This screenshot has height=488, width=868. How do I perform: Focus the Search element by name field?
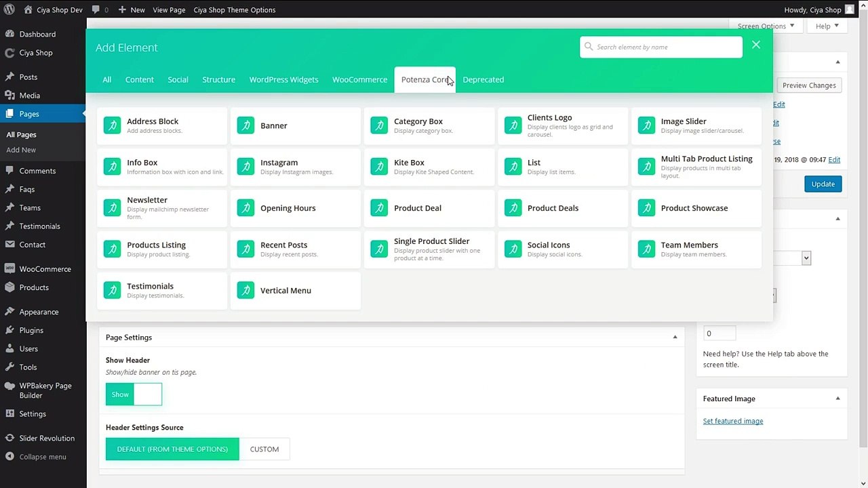click(x=661, y=47)
